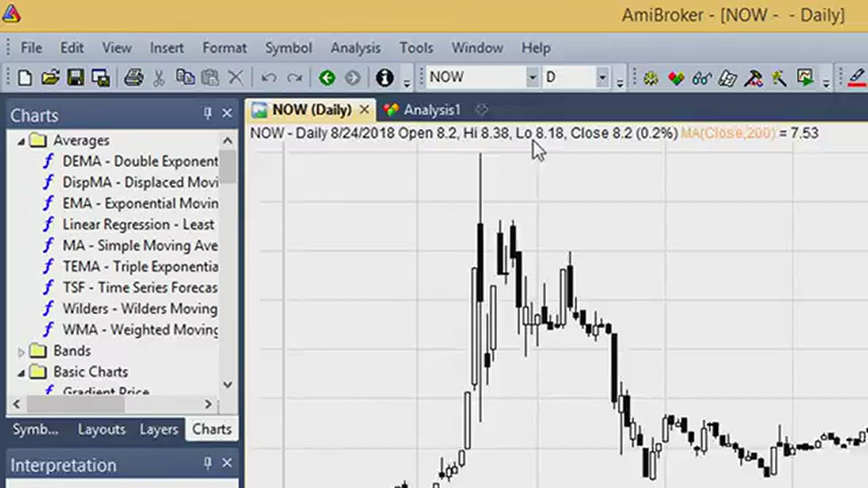Viewport: 868px width, 488px height.
Task: Open the symbol NOW dropdown arrow
Action: (x=533, y=77)
